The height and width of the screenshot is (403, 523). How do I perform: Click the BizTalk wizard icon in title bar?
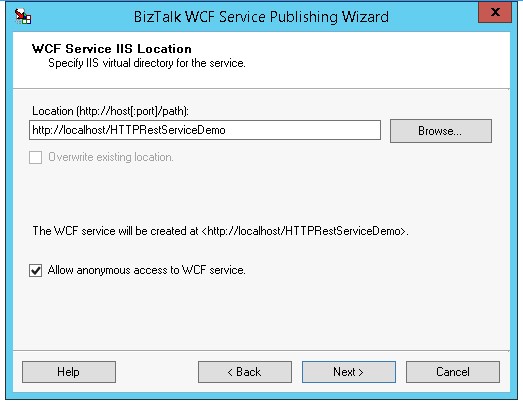click(x=23, y=16)
